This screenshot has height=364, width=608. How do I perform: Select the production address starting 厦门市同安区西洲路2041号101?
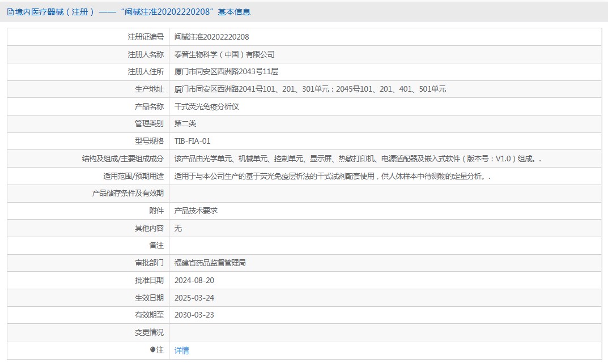click(x=310, y=89)
